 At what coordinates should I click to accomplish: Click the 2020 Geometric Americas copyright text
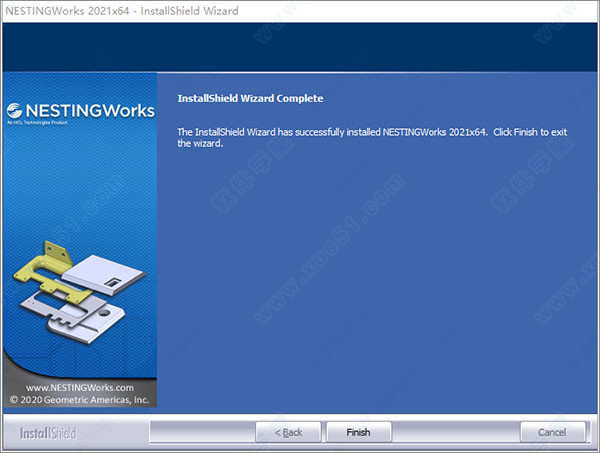pyautogui.click(x=79, y=399)
